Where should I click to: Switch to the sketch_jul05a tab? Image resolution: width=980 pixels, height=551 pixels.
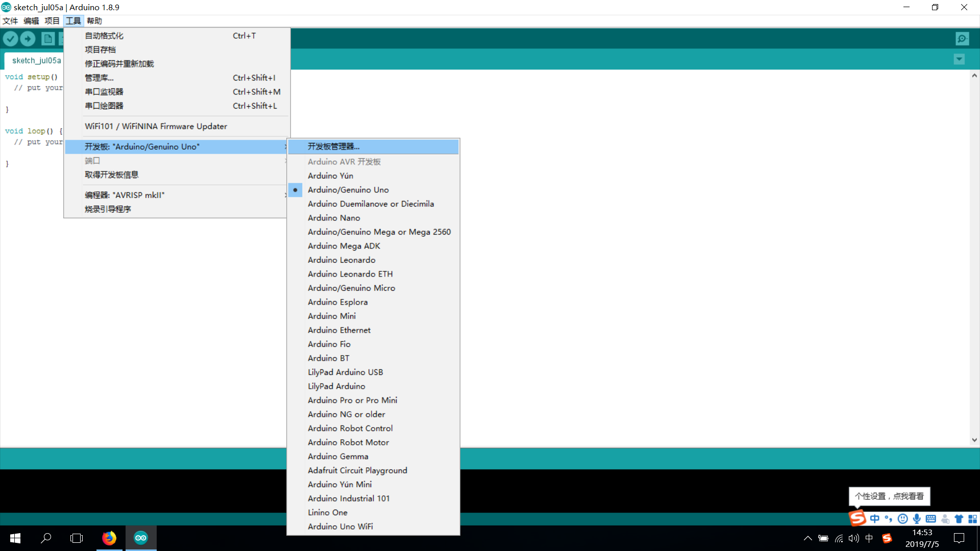(36, 60)
